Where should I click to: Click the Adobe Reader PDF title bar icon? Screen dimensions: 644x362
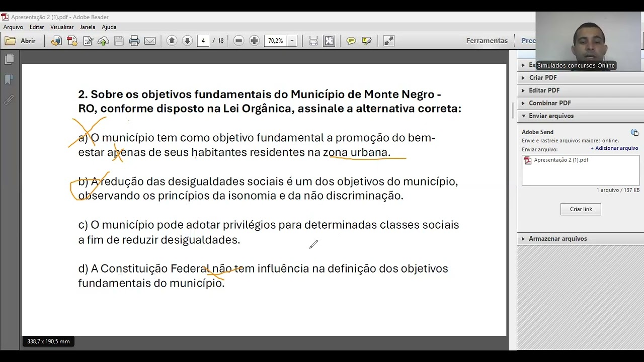5,17
